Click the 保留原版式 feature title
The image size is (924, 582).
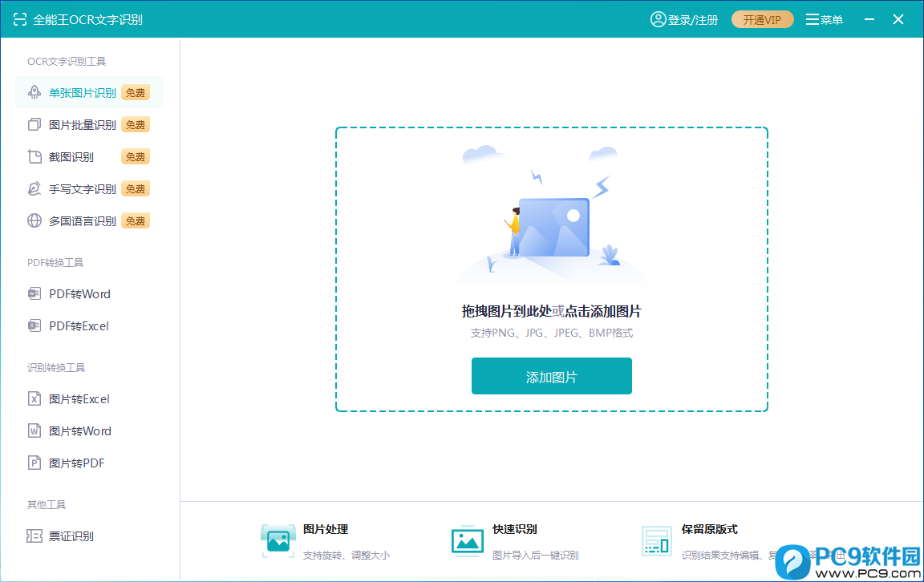[710, 529]
